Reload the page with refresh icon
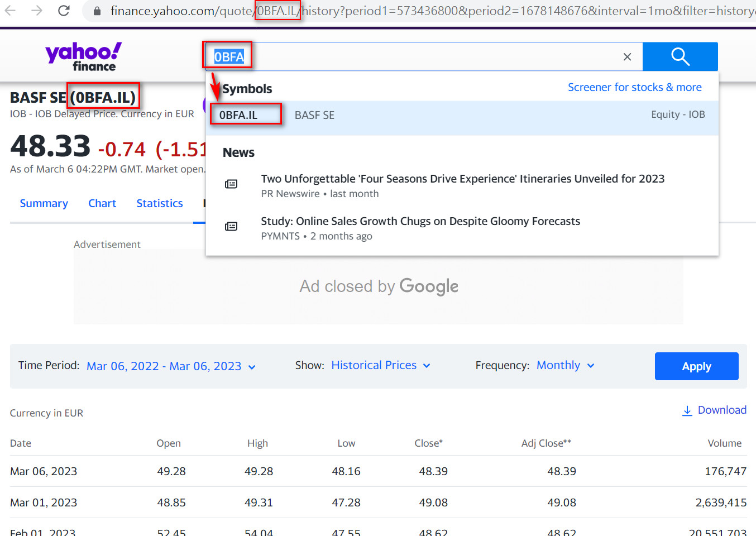This screenshot has width=756, height=536. [x=64, y=10]
